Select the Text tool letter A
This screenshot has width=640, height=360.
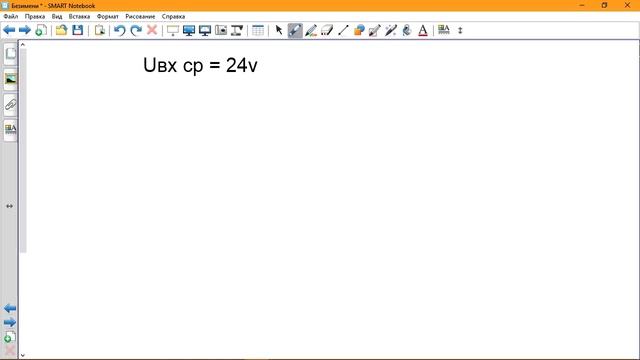tap(423, 30)
